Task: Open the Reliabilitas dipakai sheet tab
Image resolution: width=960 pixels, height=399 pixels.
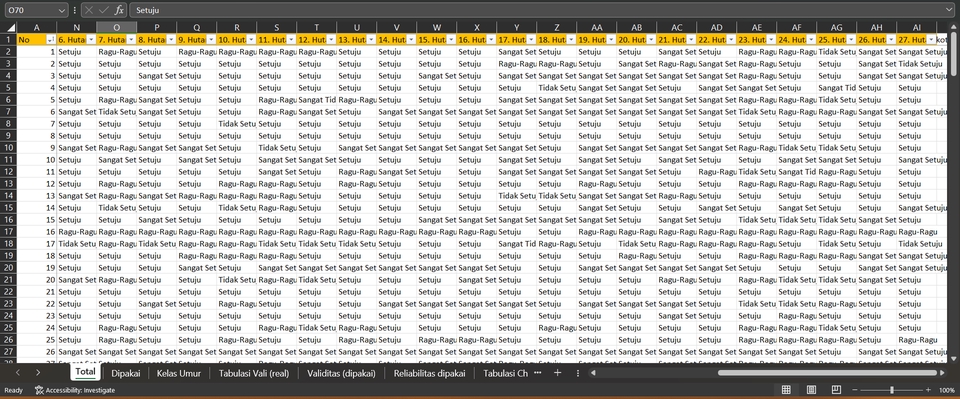Action: pyautogui.click(x=430, y=372)
